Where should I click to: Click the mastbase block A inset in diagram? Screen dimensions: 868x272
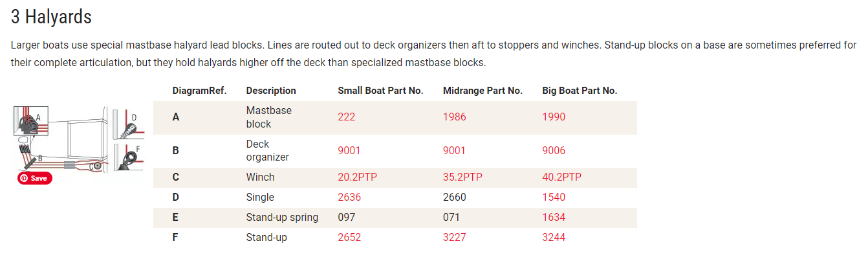tap(30, 120)
